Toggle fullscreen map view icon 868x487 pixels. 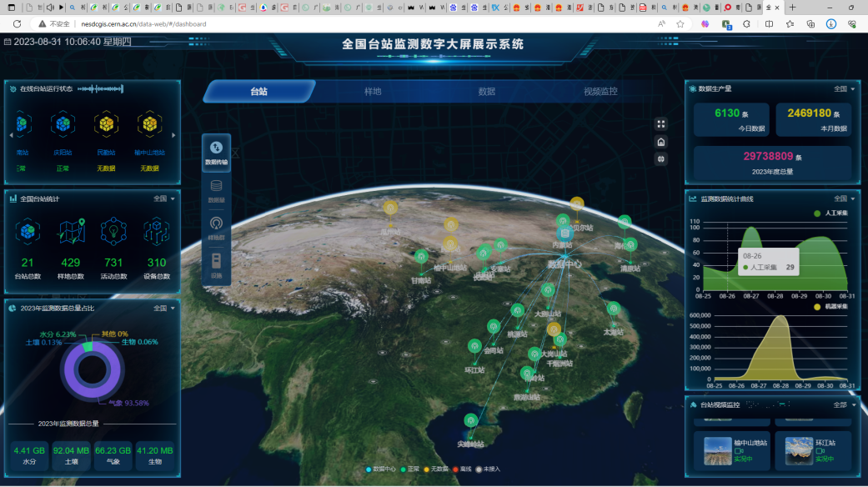pyautogui.click(x=661, y=124)
